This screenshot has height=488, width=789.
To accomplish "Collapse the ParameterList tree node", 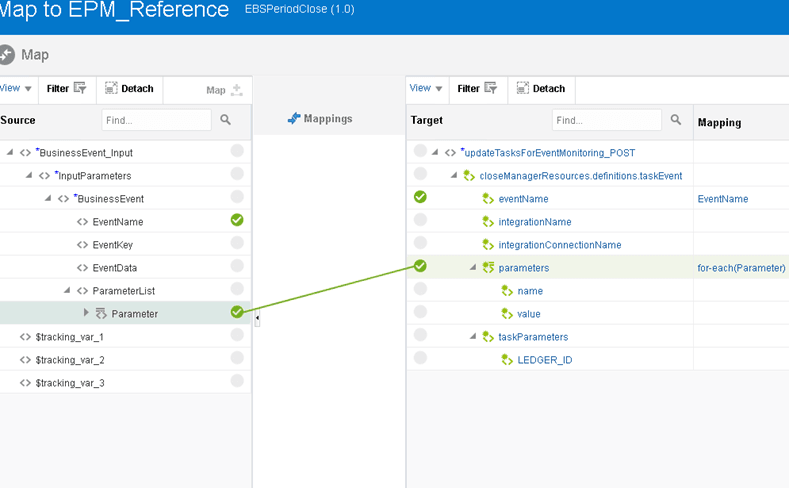I will tap(67, 290).
